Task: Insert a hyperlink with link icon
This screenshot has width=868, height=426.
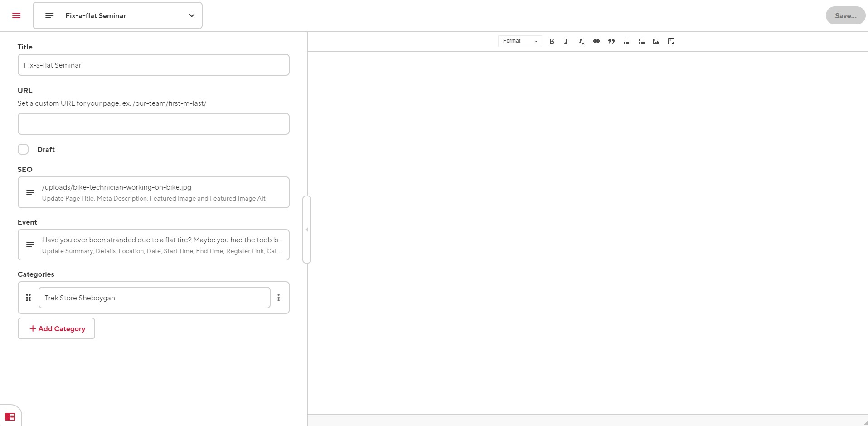Action: click(x=596, y=41)
